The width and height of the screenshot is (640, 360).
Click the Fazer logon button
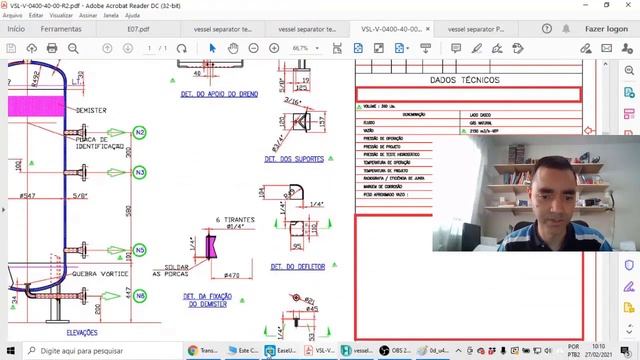tap(607, 29)
